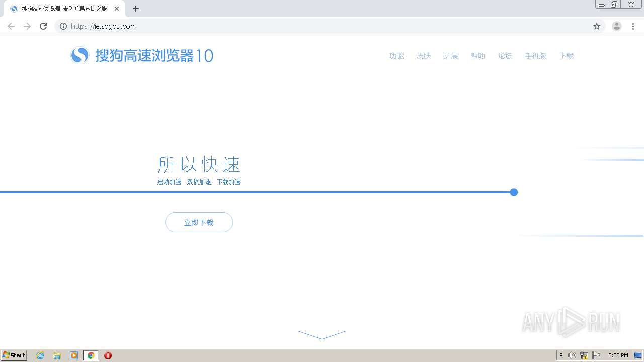The image size is (644, 362).
Task: Open the Chrome profile avatar
Action: point(617,26)
